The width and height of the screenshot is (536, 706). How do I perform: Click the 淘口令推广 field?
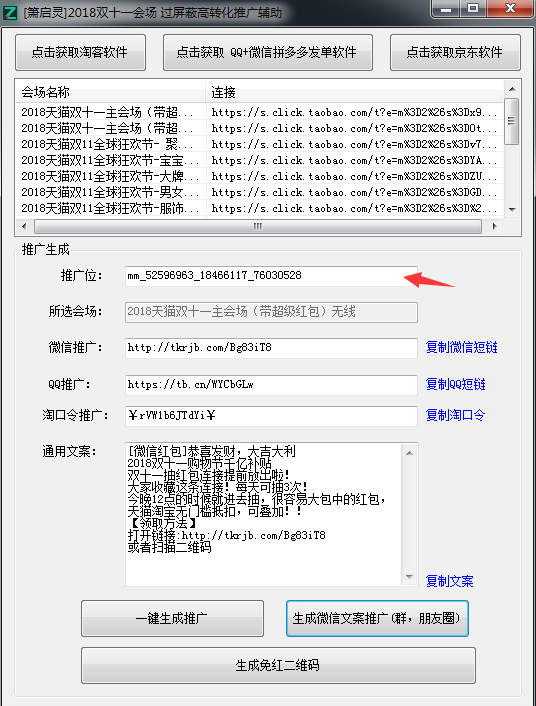point(271,415)
